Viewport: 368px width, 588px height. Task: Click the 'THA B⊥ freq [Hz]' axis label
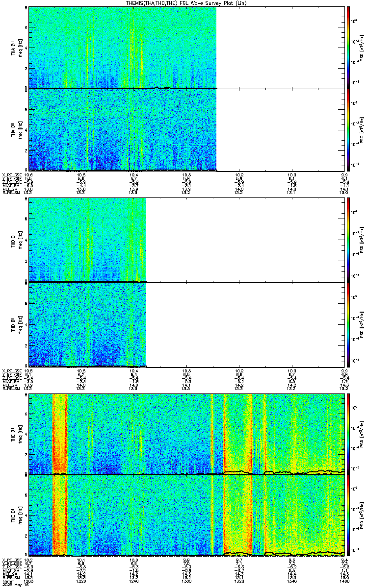[x=17, y=48]
